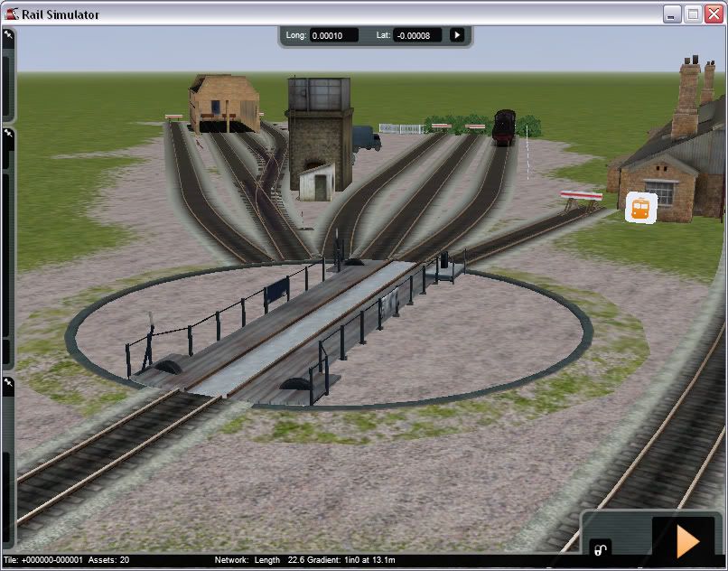Click the Lat coordinate input field

tap(417, 36)
